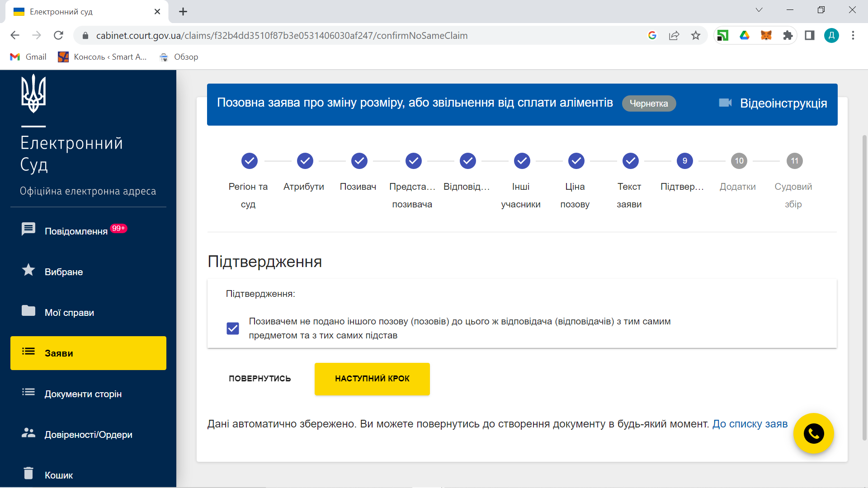Image resolution: width=868 pixels, height=488 pixels.
Task: Open Мої справи in the sidebar
Action: [x=69, y=312]
